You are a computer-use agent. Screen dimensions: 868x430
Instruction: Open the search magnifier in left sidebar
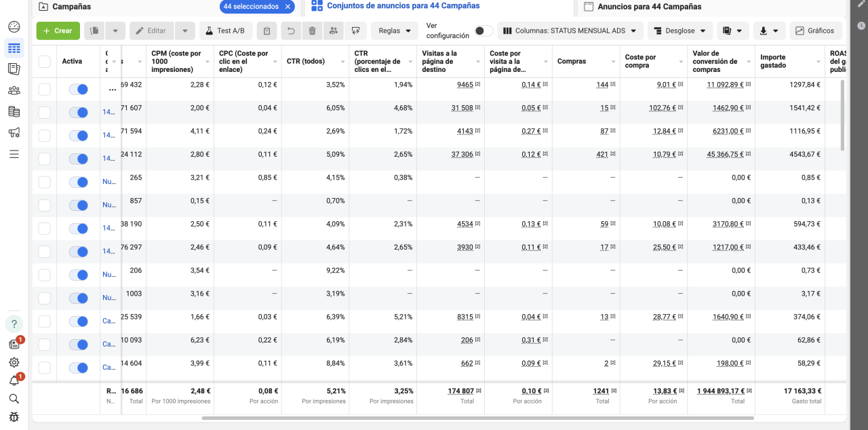point(14,399)
